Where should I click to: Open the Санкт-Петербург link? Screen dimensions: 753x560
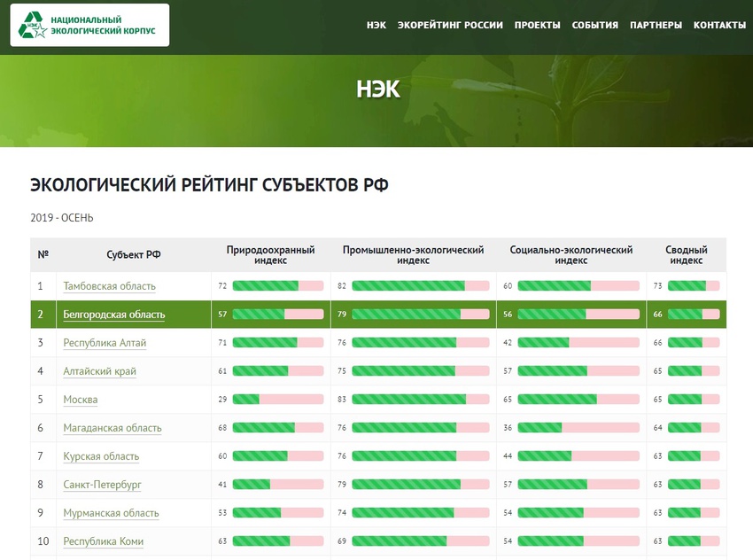pos(102,485)
